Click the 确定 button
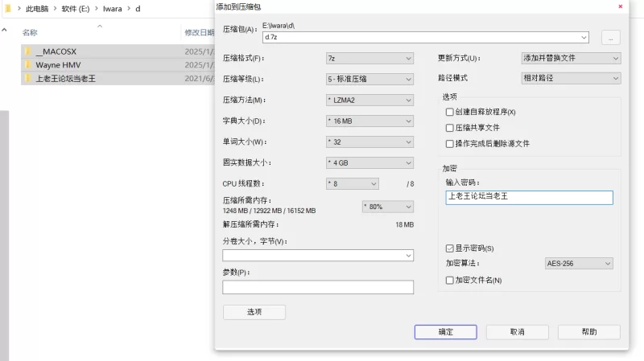Screen dimensions: 644x361 coord(446,332)
